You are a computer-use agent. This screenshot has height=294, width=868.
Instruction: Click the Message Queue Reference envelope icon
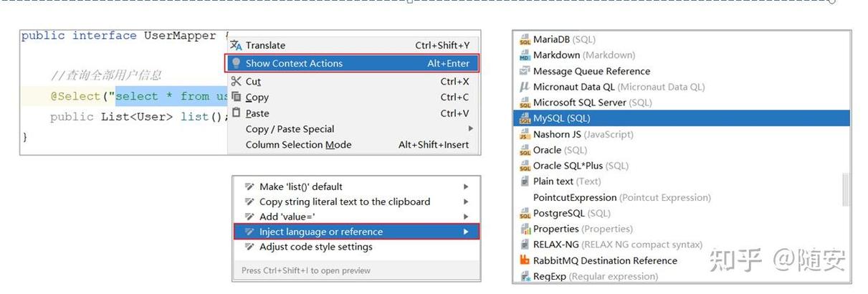[x=525, y=71]
